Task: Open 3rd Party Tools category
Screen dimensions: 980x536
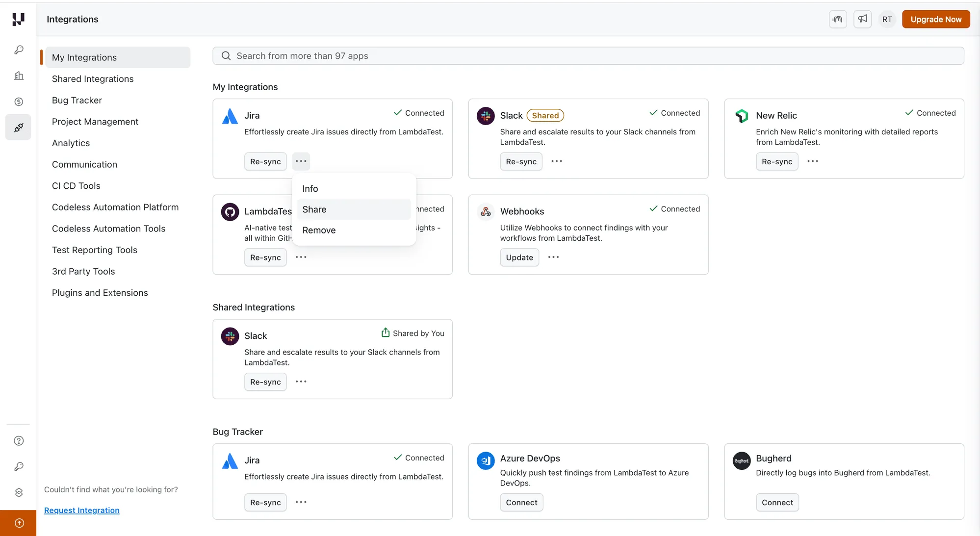Action: [83, 272]
